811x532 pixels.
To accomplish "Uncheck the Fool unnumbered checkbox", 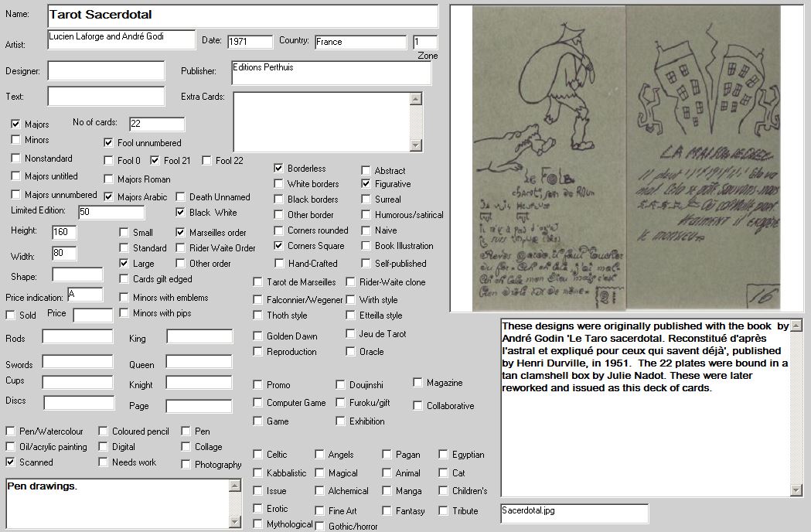I will [x=109, y=142].
